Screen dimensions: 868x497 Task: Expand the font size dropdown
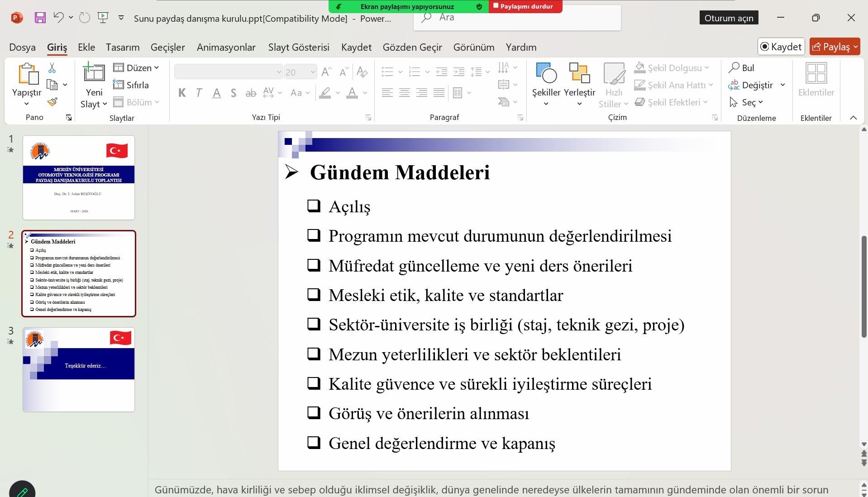pyautogui.click(x=313, y=72)
